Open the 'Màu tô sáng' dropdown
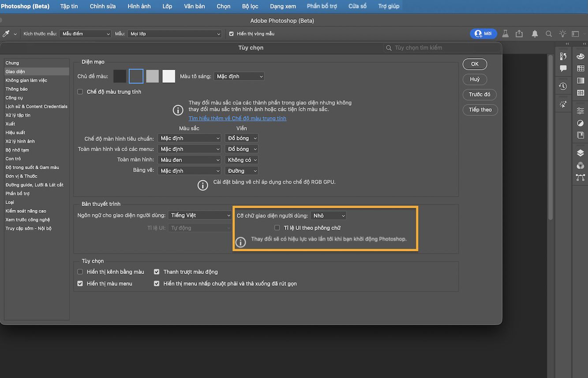The image size is (588, 378). [239, 76]
